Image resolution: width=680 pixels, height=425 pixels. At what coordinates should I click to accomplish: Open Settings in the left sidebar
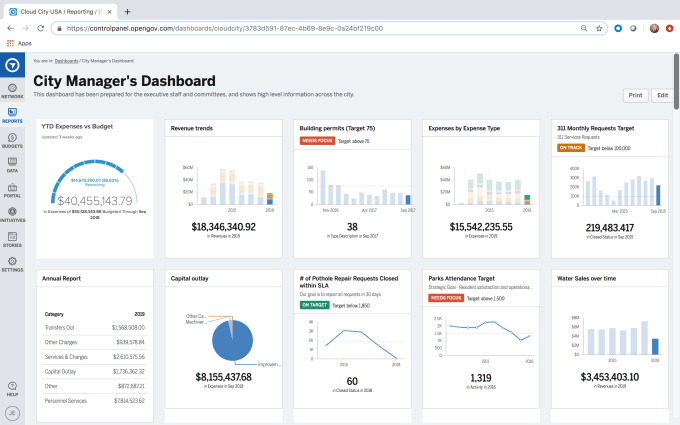point(12,264)
